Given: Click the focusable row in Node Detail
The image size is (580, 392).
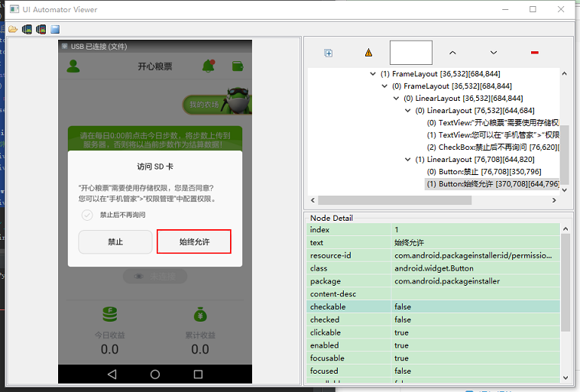Looking at the screenshot, I should [433, 358].
